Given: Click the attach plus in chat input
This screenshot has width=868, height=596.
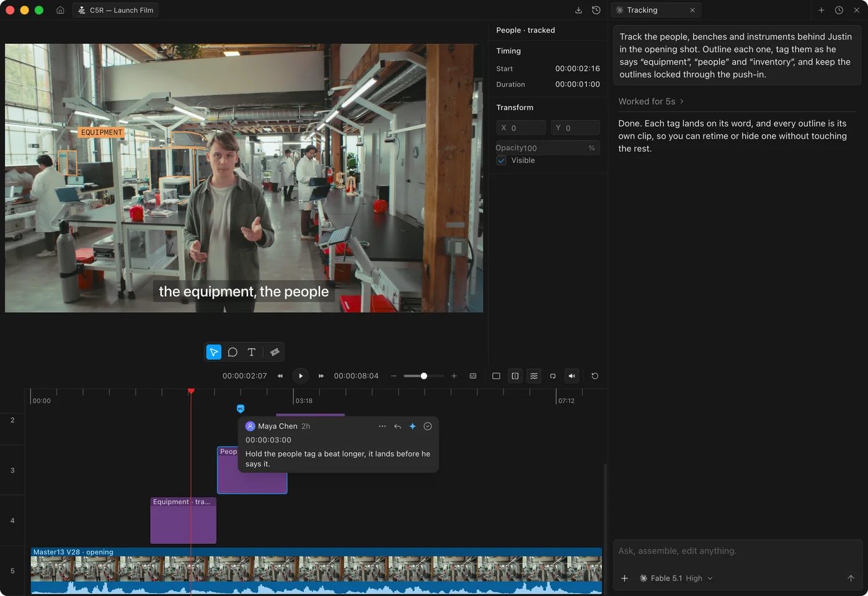Looking at the screenshot, I should tap(624, 578).
